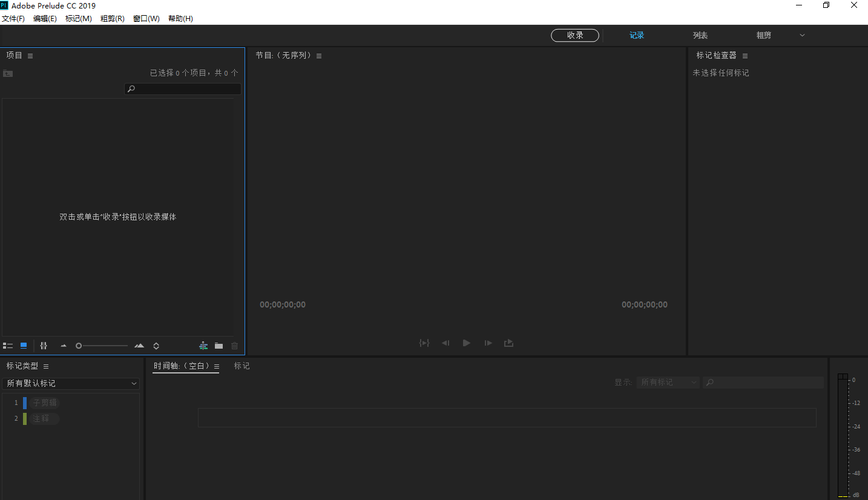This screenshot has height=500, width=868.
Task: Open the Project panel menu
Action: 29,55
